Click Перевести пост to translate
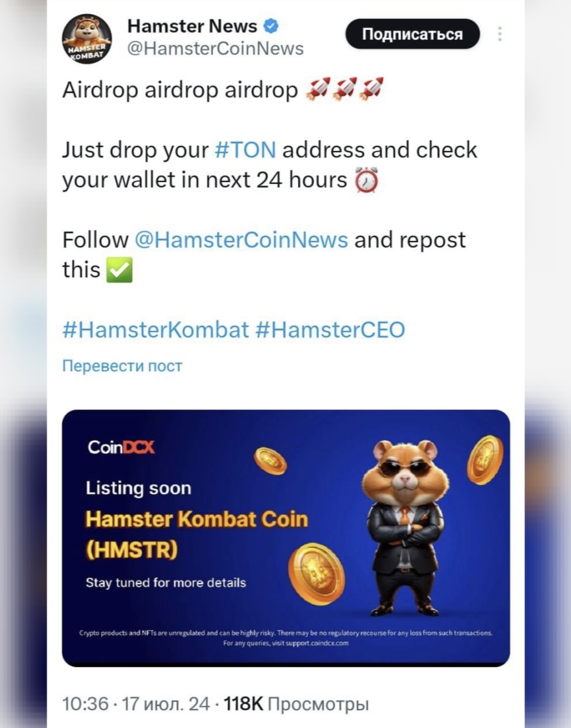This screenshot has height=728, width=571. [122, 366]
